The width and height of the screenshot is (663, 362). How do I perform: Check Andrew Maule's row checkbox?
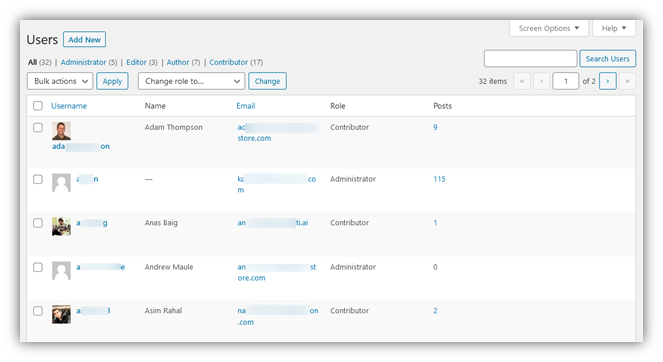pos(38,267)
